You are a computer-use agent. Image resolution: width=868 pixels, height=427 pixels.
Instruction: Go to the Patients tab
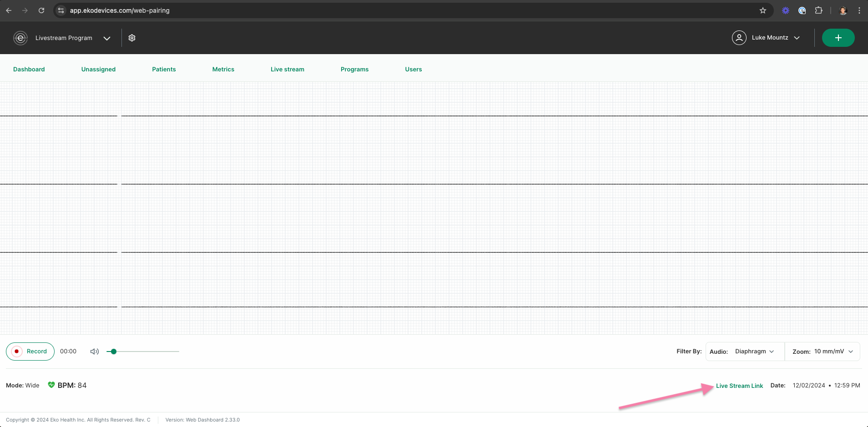(164, 69)
